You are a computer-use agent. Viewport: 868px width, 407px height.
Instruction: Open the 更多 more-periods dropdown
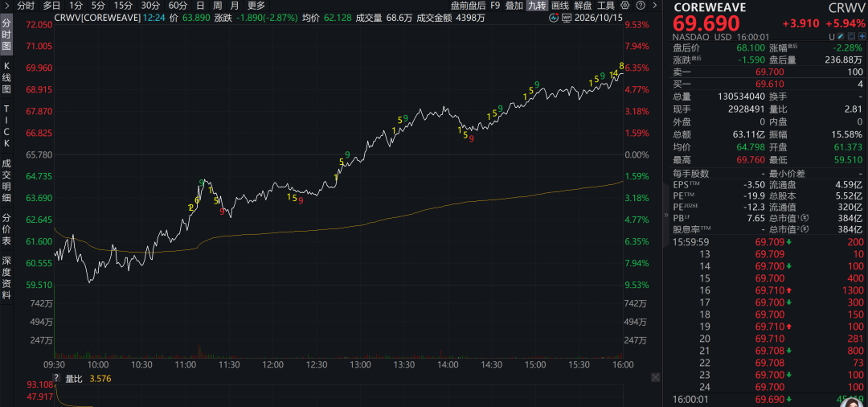tap(256, 6)
